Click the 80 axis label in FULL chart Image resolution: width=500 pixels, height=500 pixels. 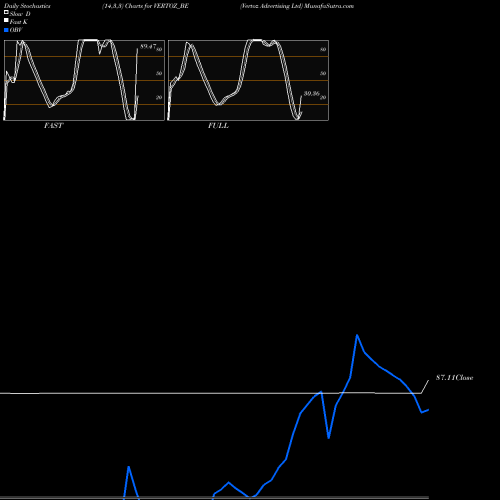point(323,49)
